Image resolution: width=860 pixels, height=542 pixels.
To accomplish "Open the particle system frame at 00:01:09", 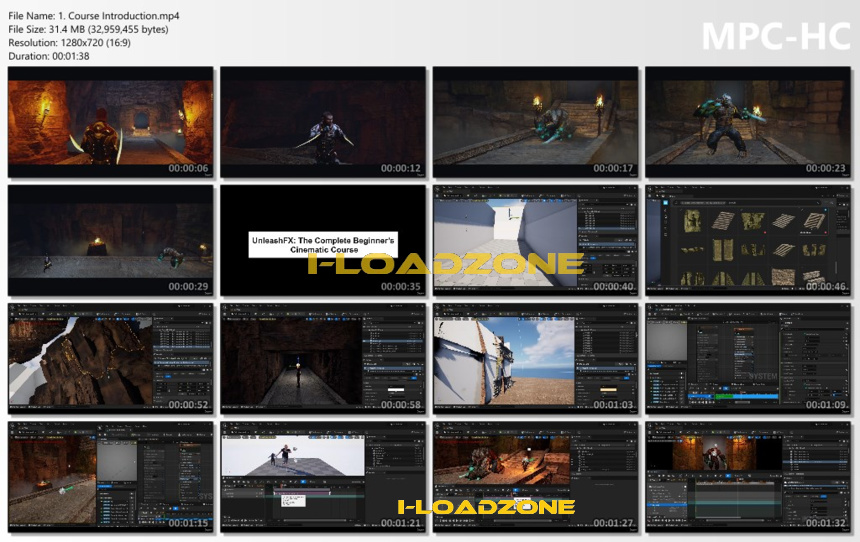I will coord(748,358).
